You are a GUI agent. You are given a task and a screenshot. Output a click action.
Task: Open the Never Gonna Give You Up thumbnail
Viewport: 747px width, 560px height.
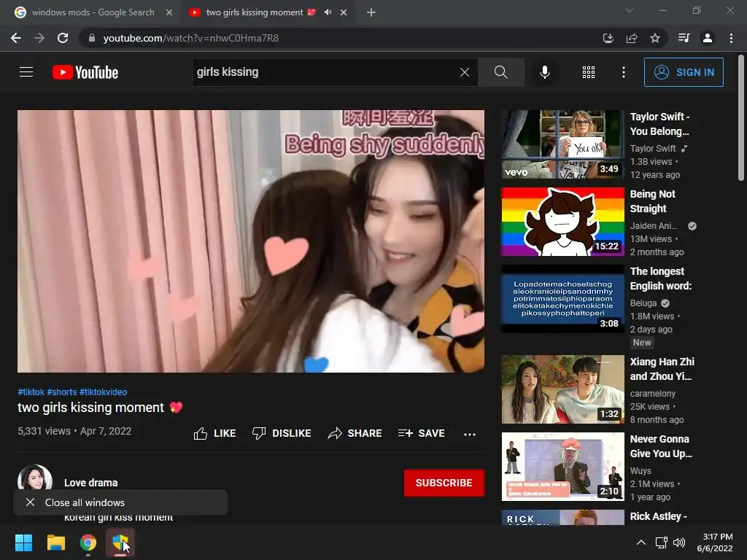(x=562, y=467)
